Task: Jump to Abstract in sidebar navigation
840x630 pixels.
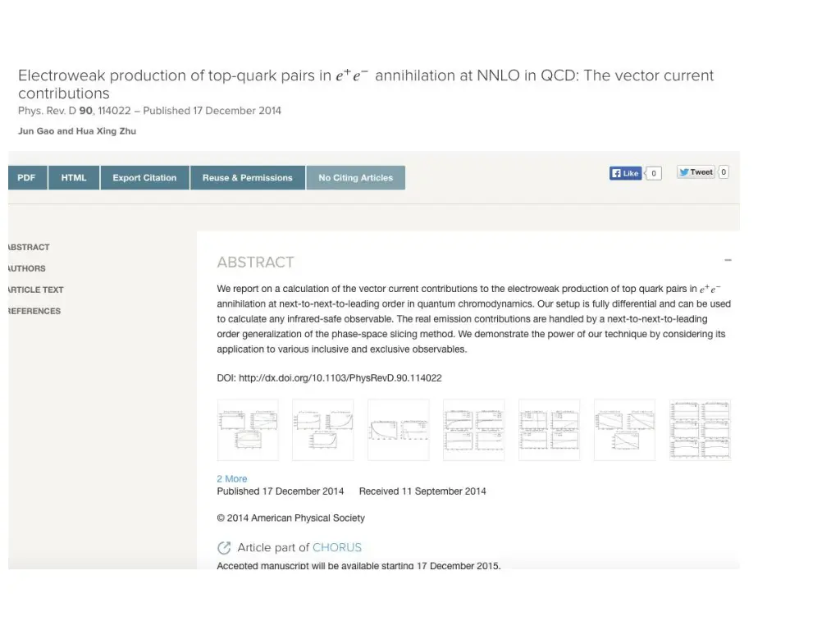Action: tap(29, 247)
